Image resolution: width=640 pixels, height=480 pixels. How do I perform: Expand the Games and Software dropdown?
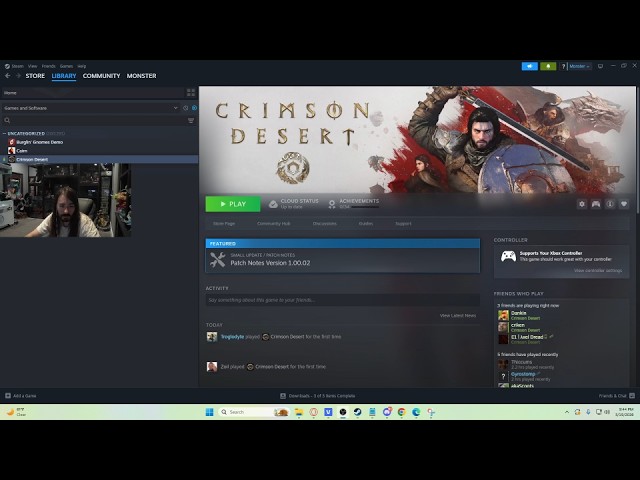coord(176,108)
